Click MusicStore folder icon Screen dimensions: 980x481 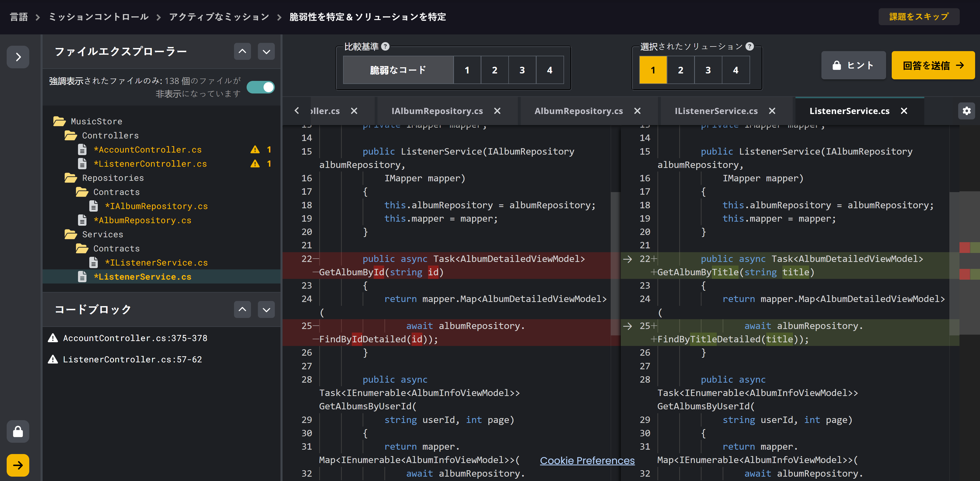[59, 121]
